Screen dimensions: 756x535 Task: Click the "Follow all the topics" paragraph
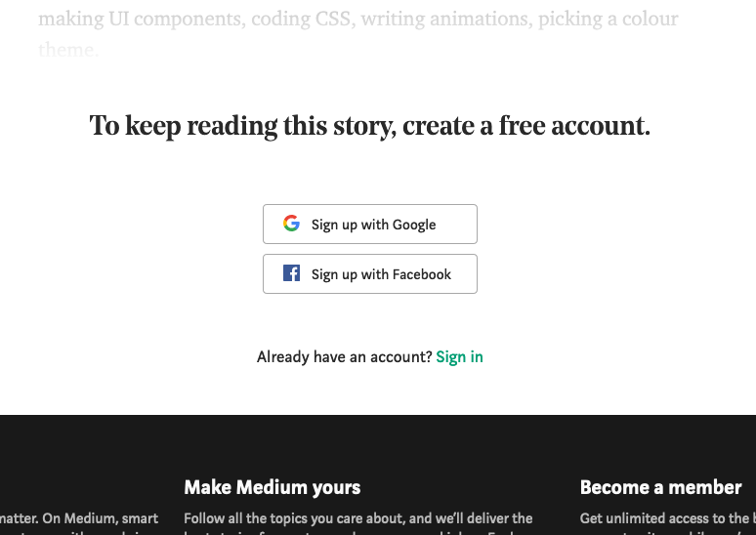coord(357,518)
